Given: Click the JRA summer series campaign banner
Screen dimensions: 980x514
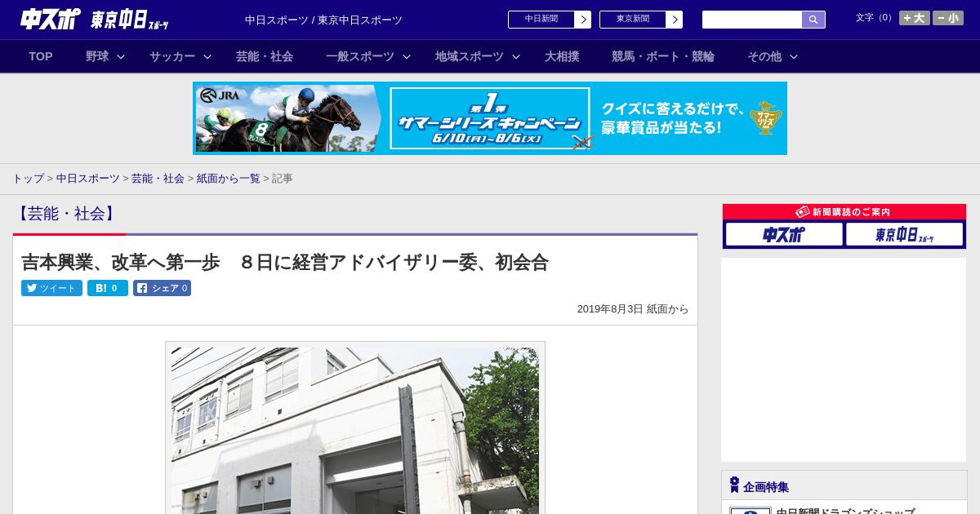Looking at the screenshot, I should [490, 118].
